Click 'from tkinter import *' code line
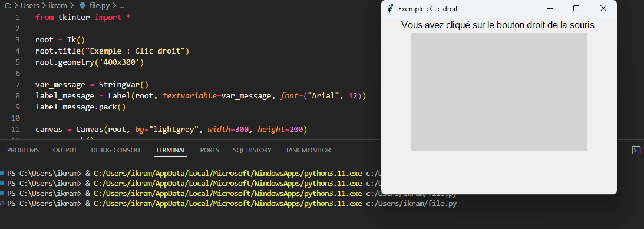The height and width of the screenshot is (229, 644). 83,17
